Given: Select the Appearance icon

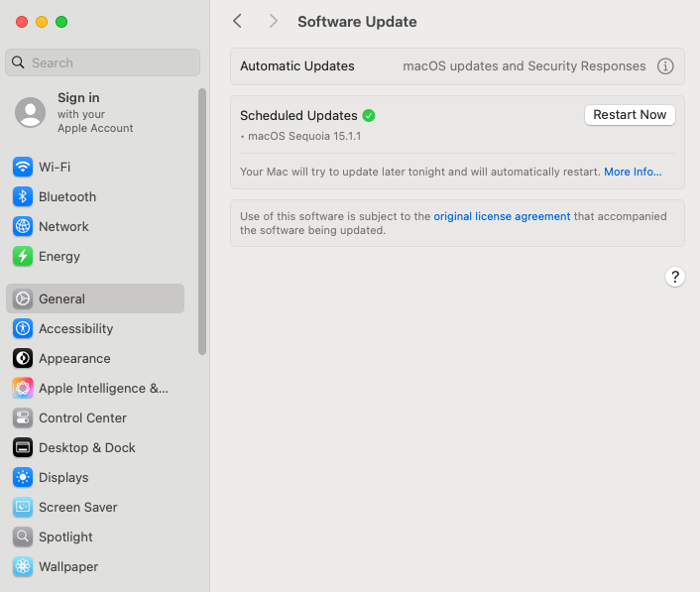Looking at the screenshot, I should tap(23, 359).
